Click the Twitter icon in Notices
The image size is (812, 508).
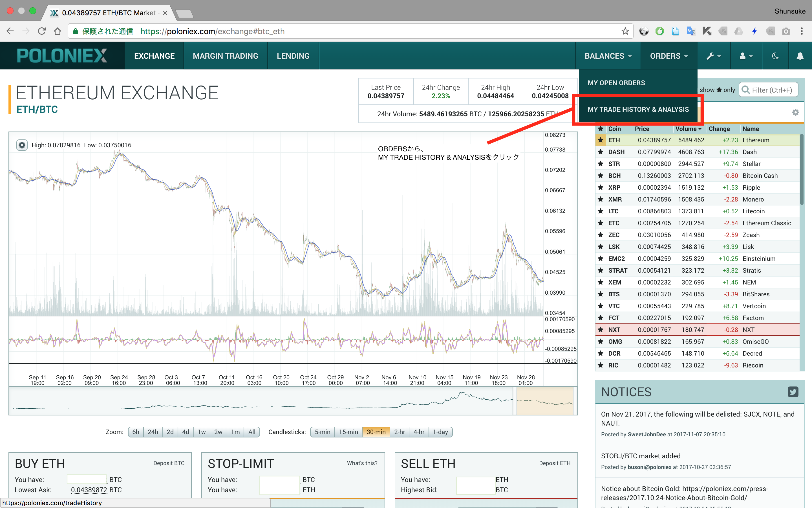coord(793,392)
